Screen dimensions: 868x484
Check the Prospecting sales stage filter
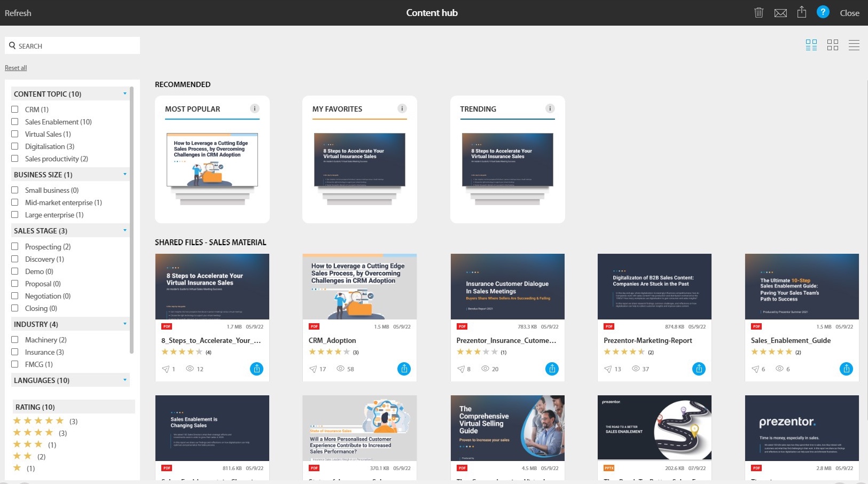(14, 246)
